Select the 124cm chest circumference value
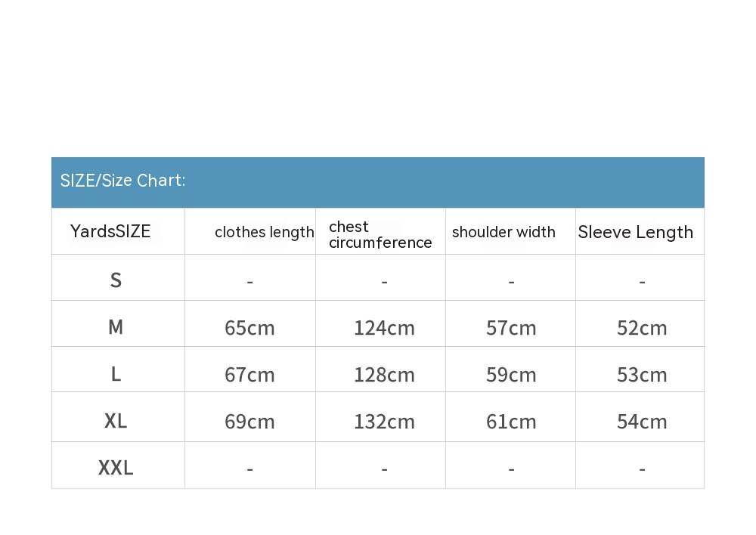Image resolution: width=756 pixels, height=535 pixels. [384, 328]
